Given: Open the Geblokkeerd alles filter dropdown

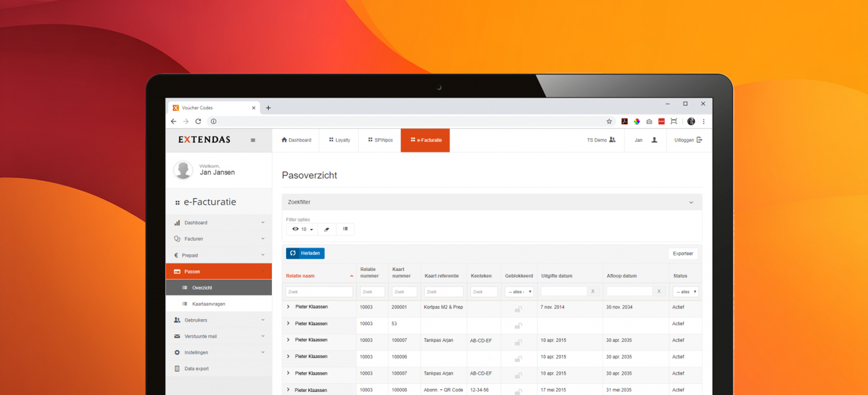Looking at the screenshot, I should coord(519,292).
